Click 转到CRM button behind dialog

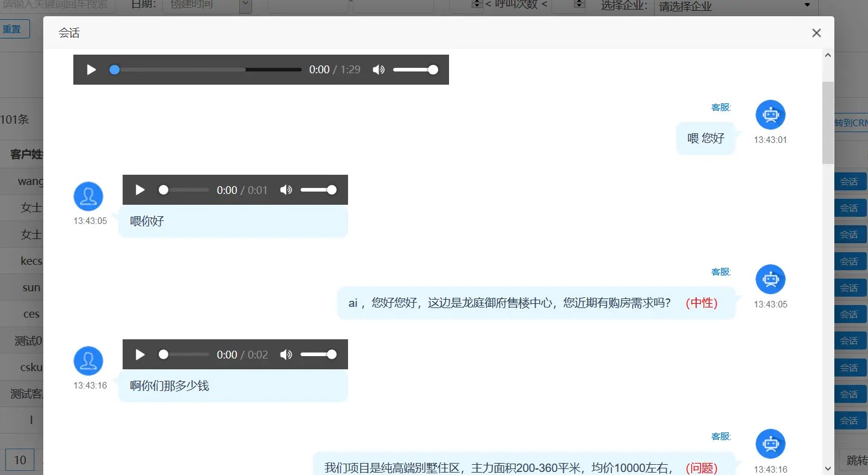click(850, 123)
